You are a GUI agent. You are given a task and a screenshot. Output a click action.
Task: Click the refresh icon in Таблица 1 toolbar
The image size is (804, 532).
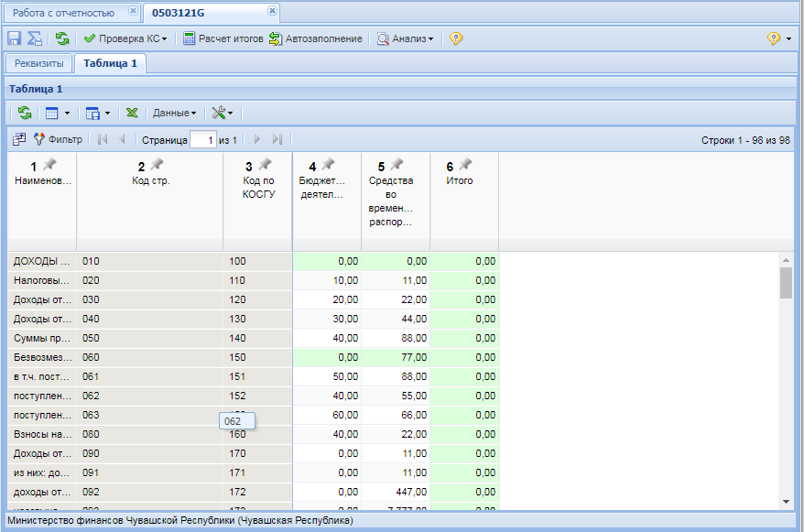(25, 113)
